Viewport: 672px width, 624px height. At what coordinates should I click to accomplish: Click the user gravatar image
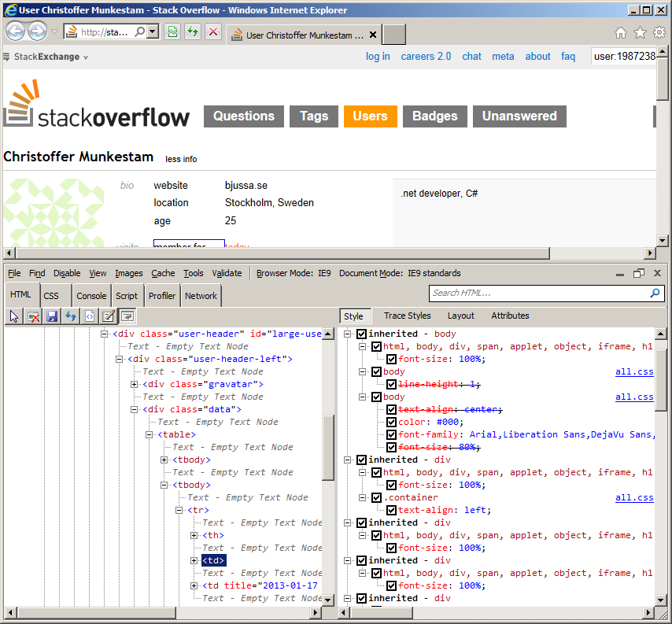(x=54, y=212)
